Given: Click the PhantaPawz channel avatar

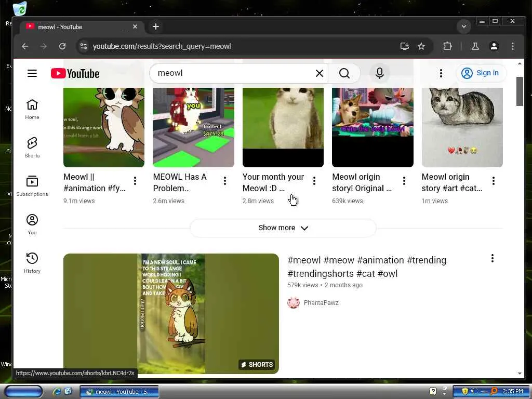Looking at the screenshot, I should click(x=294, y=303).
